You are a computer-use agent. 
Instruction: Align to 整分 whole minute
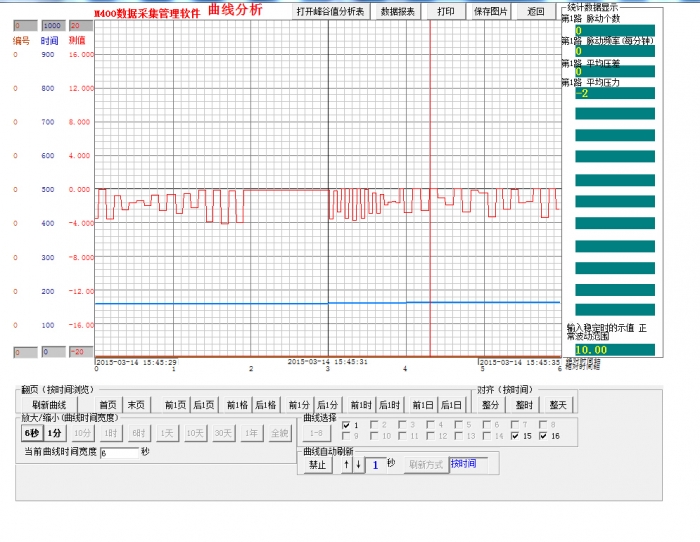point(490,405)
